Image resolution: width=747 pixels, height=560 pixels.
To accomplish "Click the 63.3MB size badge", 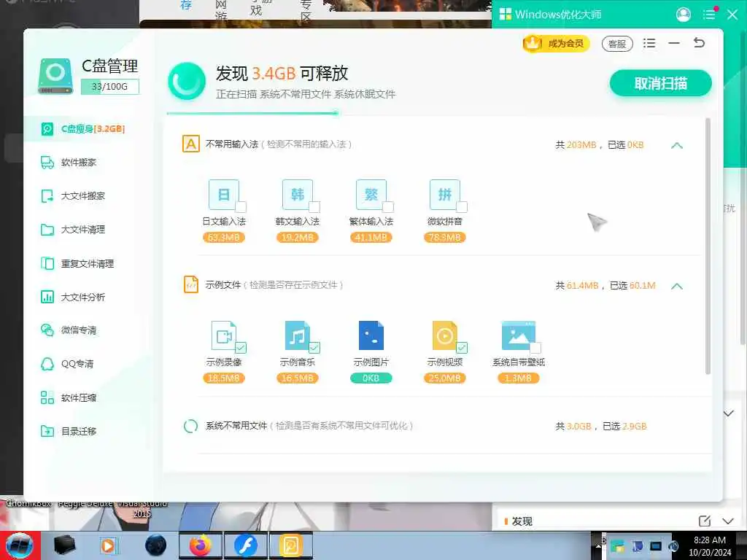I will [x=223, y=238].
